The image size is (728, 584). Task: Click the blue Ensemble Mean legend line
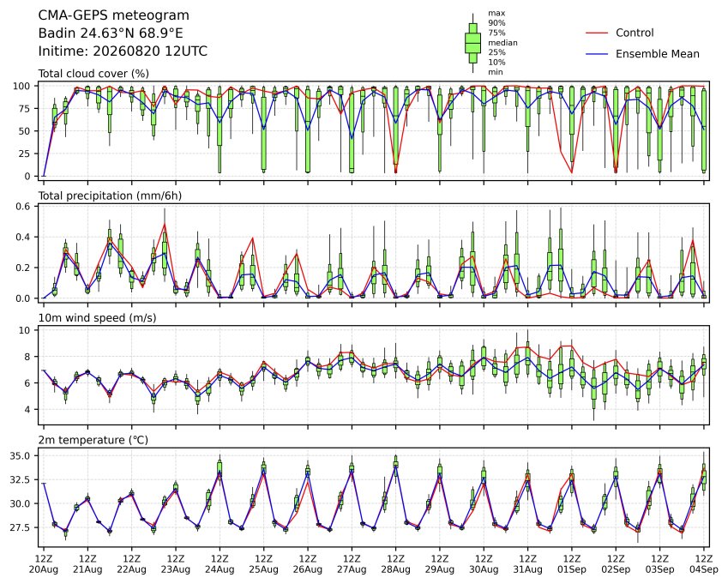click(x=597, y=54)
